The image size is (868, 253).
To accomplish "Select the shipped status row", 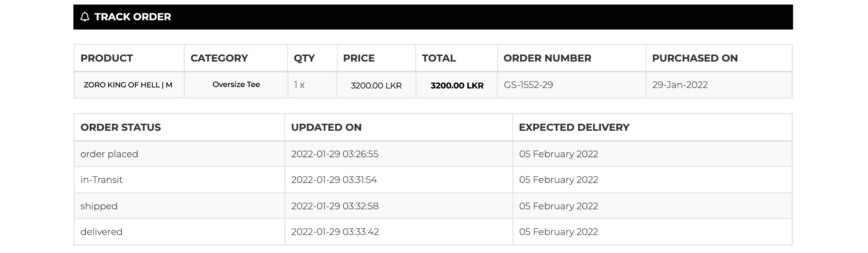I will 99,206.
